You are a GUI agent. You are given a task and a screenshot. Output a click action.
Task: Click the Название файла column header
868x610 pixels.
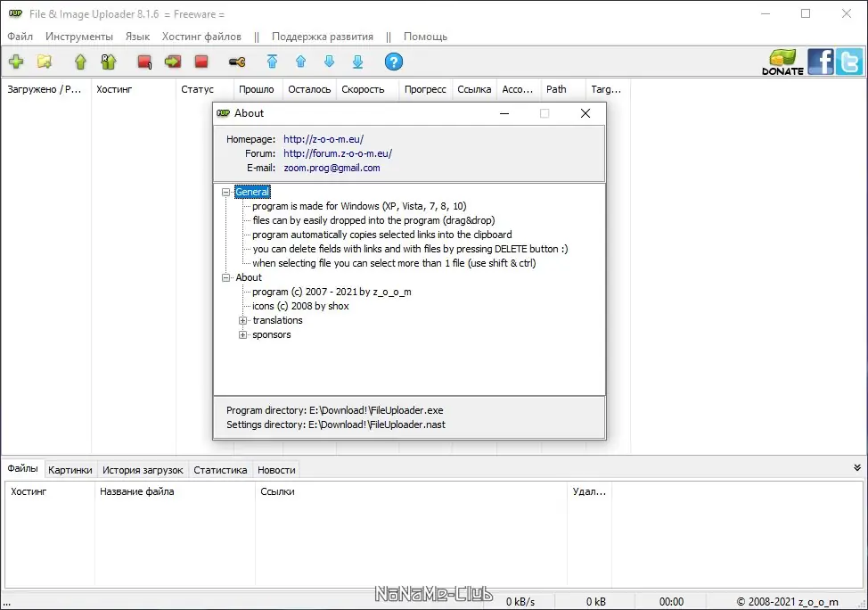[175, 491]
